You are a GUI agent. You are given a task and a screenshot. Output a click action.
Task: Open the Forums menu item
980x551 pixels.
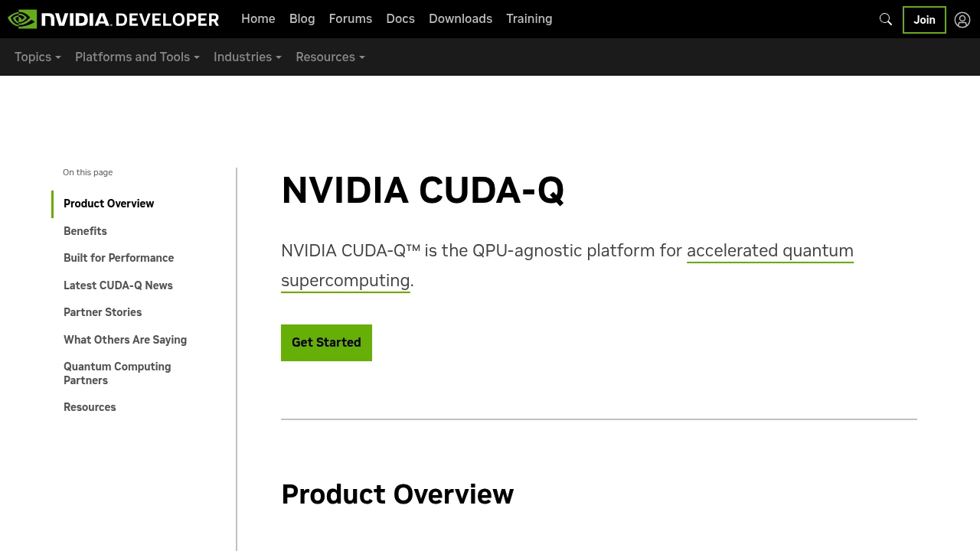tap(350, 18)
